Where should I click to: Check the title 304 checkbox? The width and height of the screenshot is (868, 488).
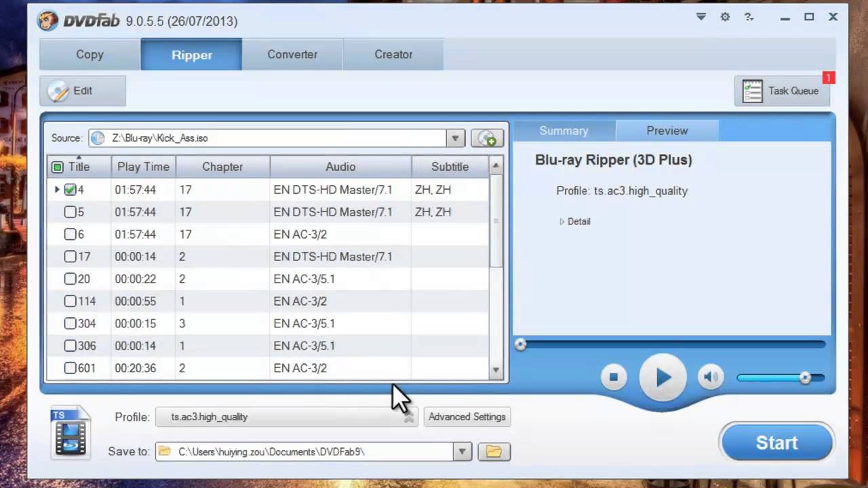click(70, 324)
